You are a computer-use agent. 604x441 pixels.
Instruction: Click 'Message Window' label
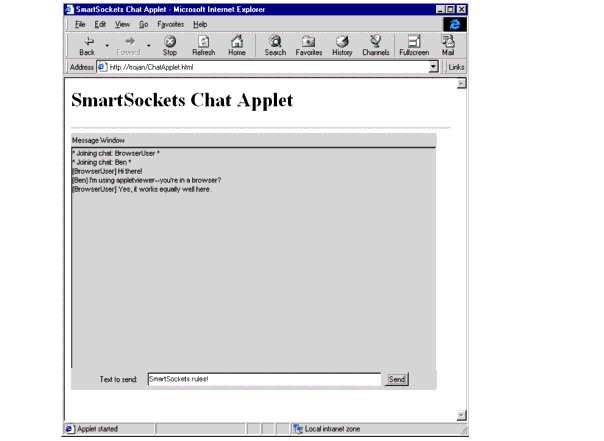click(98, 140)
